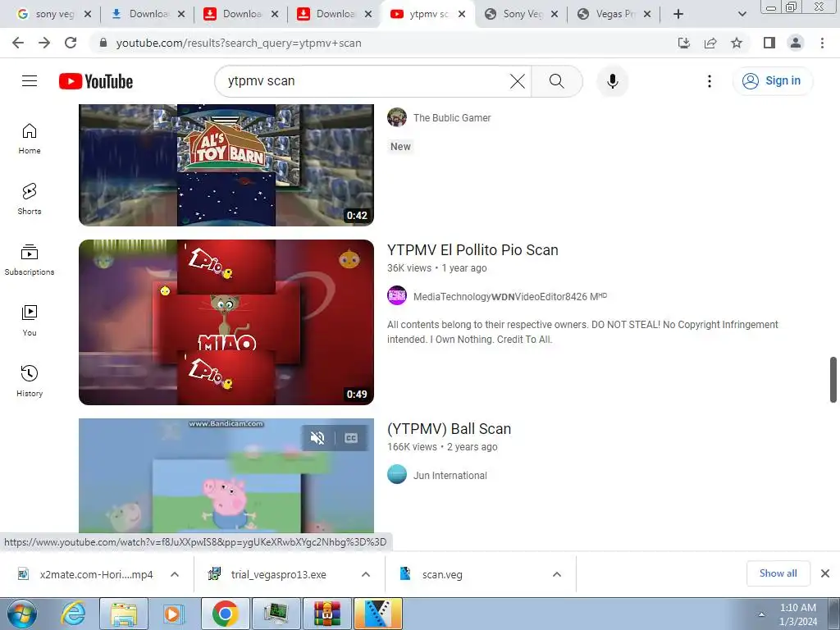
Task: Open MediaTechnologyWDNVideoEditor8426 channel
Action: click(x=510, y=296)
